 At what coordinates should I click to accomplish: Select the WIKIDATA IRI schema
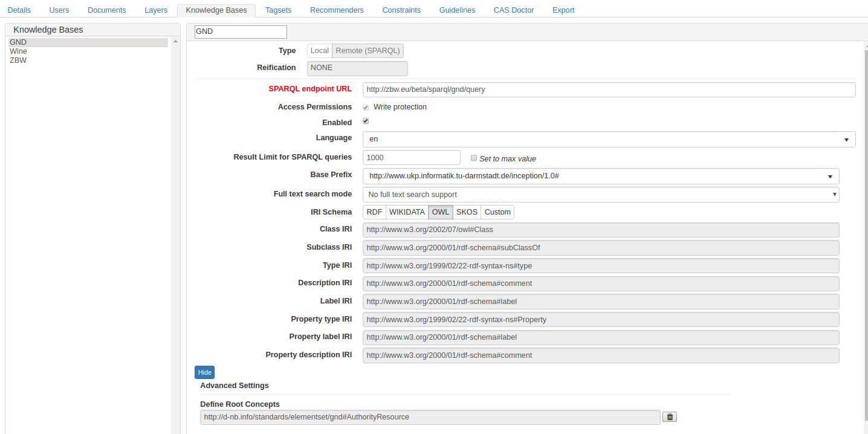point(407,212)
